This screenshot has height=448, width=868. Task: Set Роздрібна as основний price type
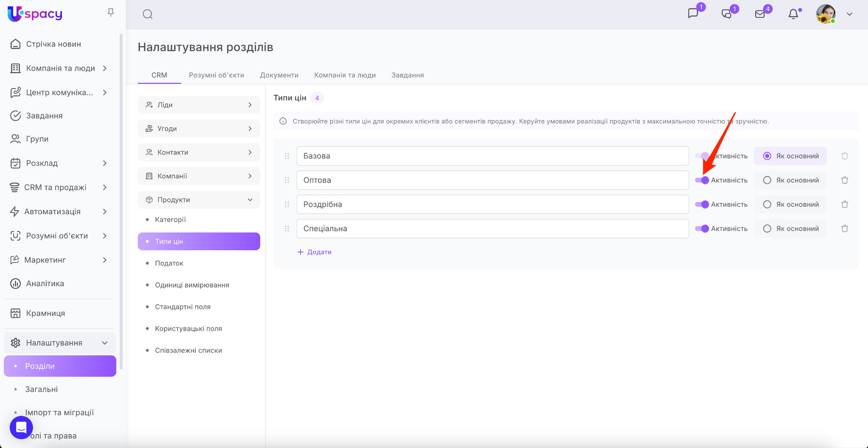[767, 205]
